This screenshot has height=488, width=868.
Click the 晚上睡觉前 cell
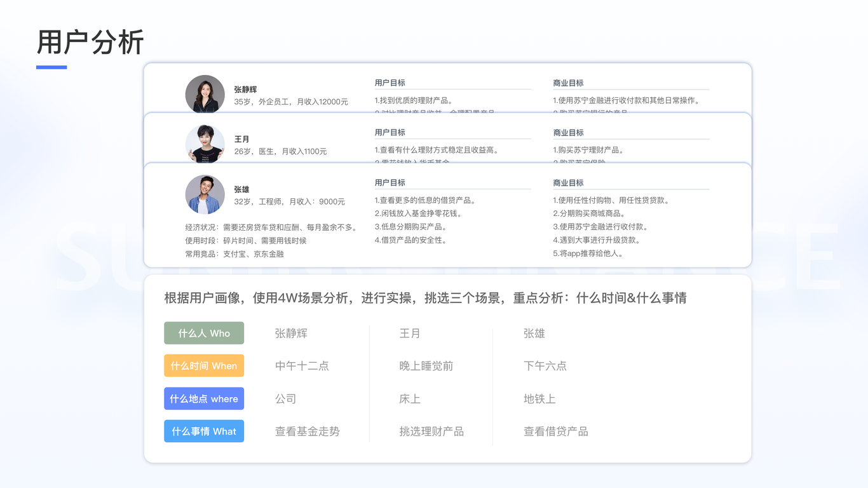pos(426,366)
